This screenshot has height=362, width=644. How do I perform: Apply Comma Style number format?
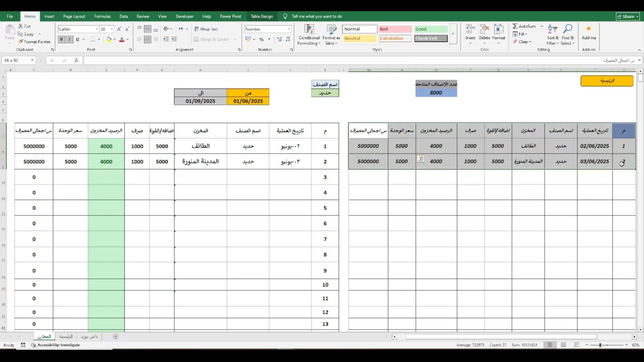click(269, 39)
